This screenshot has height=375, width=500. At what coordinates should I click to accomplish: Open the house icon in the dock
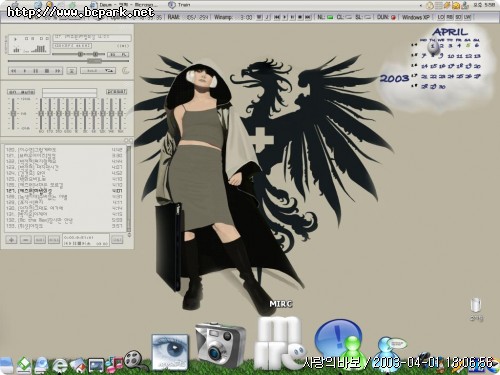click(78, 366)
